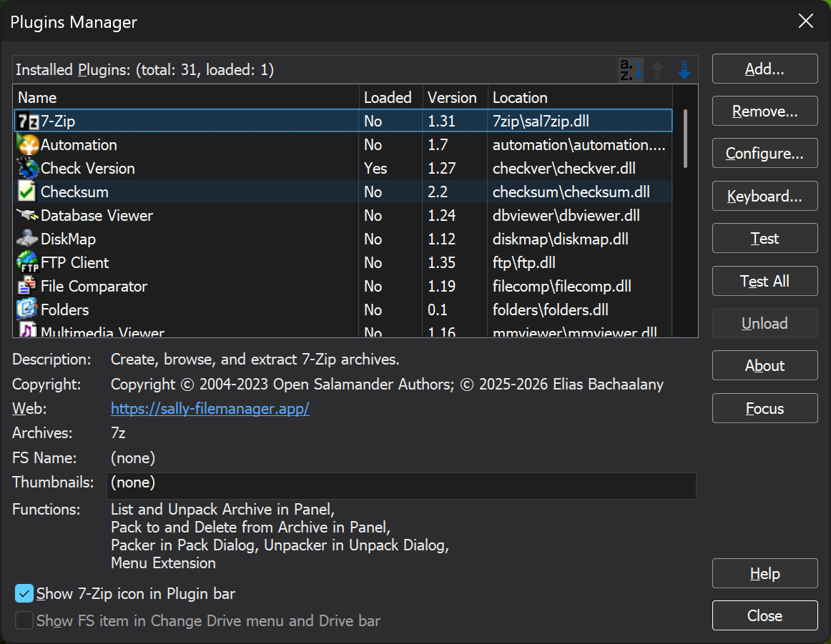
Task: Select the FTP Client plugin name
Action: 74,263
